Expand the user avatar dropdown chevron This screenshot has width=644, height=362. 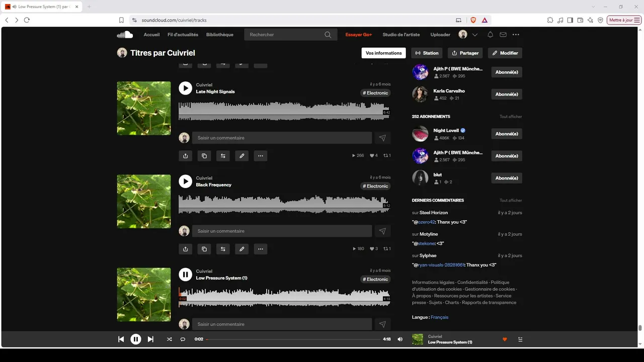(x=474, y=35)
